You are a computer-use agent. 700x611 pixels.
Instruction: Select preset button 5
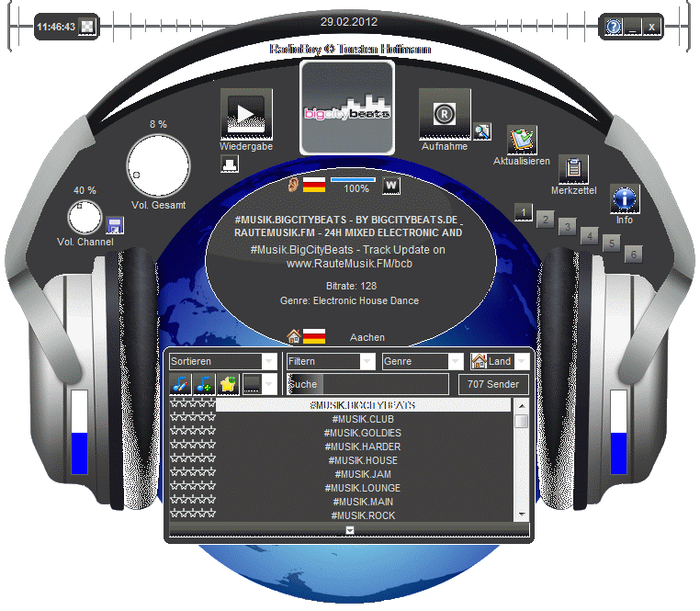point(612,243)
